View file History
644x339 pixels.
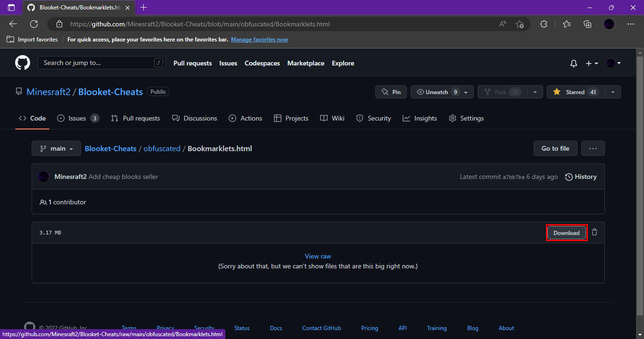[581, 177]
